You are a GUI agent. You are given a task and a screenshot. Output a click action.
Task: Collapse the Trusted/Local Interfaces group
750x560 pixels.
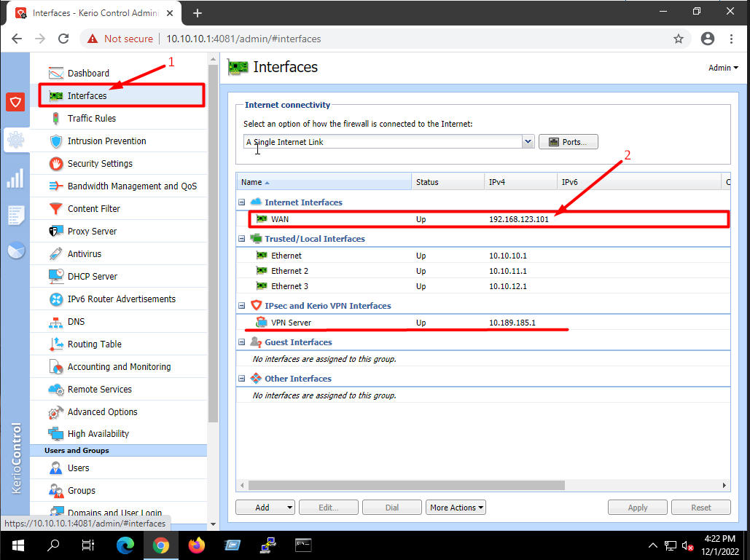[242, 239]
